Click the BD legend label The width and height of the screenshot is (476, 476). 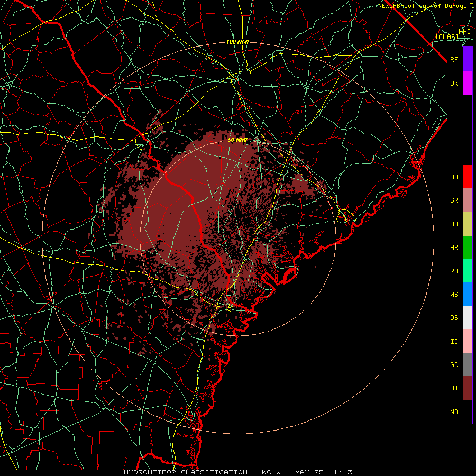454,224
